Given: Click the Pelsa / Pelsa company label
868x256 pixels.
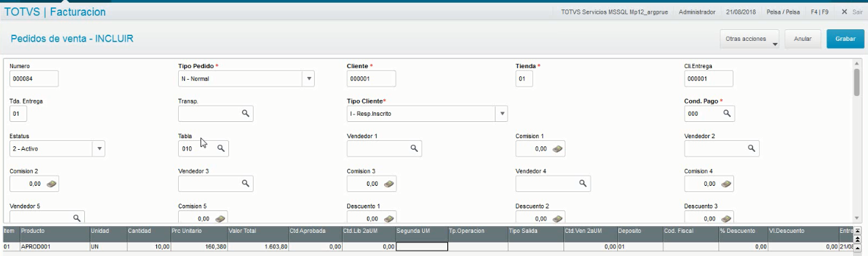Looking at the screenshot, I should click(782, 12).
